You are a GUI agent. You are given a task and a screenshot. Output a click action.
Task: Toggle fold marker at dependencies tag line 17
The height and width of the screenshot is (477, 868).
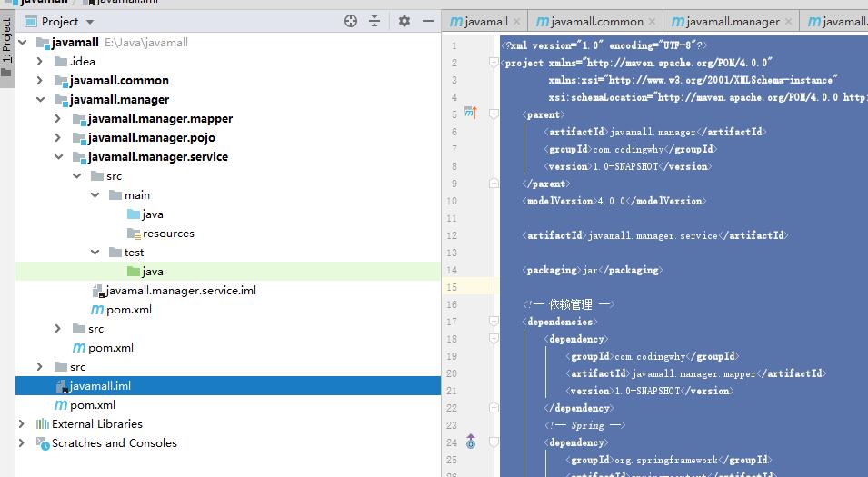(494, 322)
